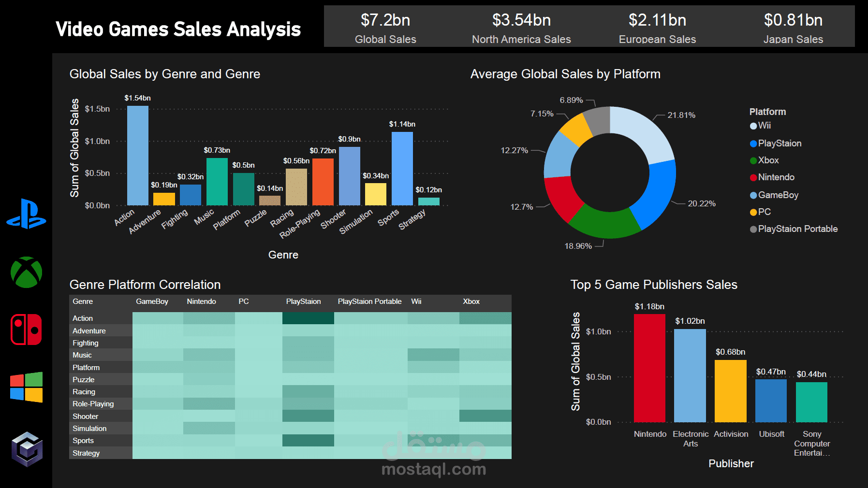The height and width of the screenshot is (488, 868).
Task: Highlight the Fighting bar in the genre chart
Action: point(191,195)
